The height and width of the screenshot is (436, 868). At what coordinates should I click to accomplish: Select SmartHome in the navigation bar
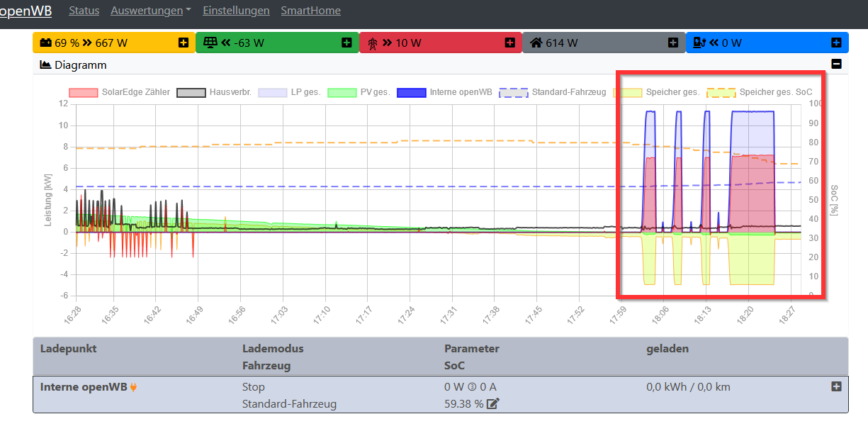(x=310, y=11)
